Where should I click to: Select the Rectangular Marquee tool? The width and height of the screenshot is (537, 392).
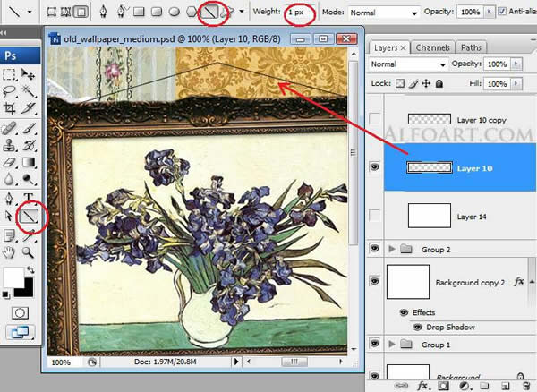(x=9, y=74)
